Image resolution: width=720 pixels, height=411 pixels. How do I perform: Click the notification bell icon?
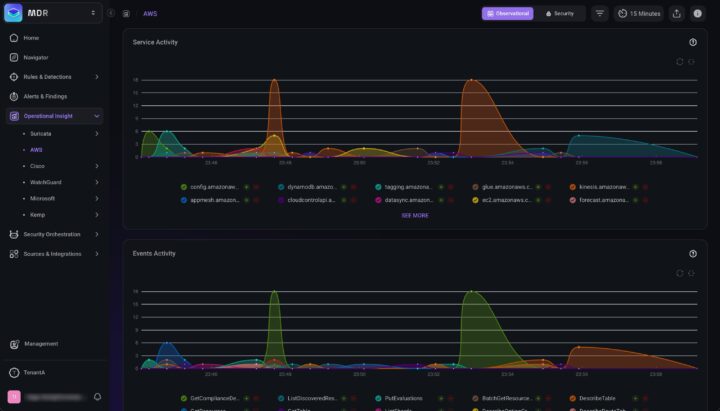98,397
